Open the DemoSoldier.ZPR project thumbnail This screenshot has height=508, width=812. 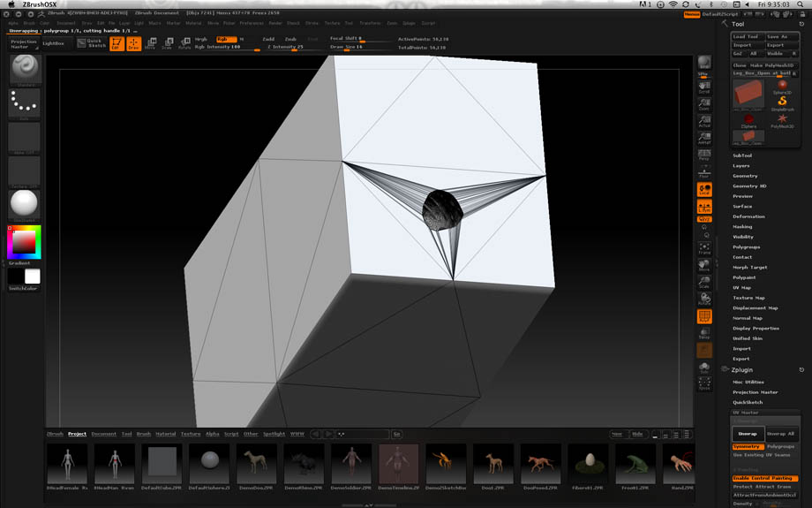click(351, 466)
